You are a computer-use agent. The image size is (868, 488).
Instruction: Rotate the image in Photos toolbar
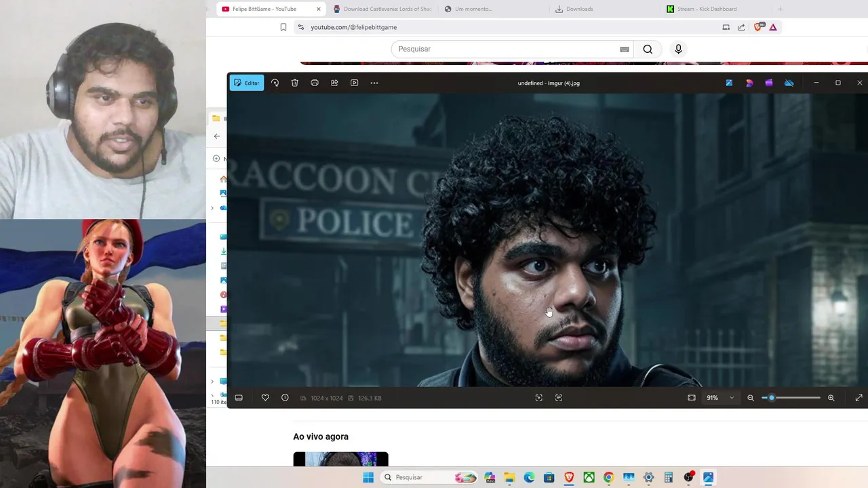(275, 83)
